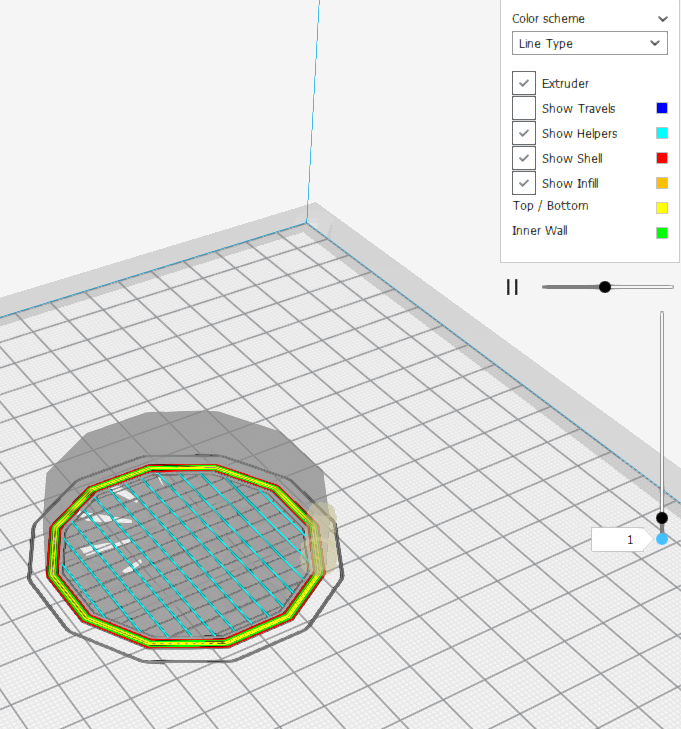
Task: Click the yellow Top / Bottom swatch
Action: pyautogui.click(x=662, y=208)
